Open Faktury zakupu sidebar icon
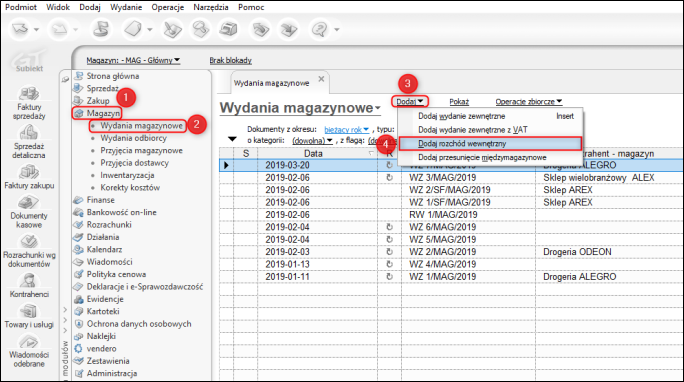 click(29, 172)
